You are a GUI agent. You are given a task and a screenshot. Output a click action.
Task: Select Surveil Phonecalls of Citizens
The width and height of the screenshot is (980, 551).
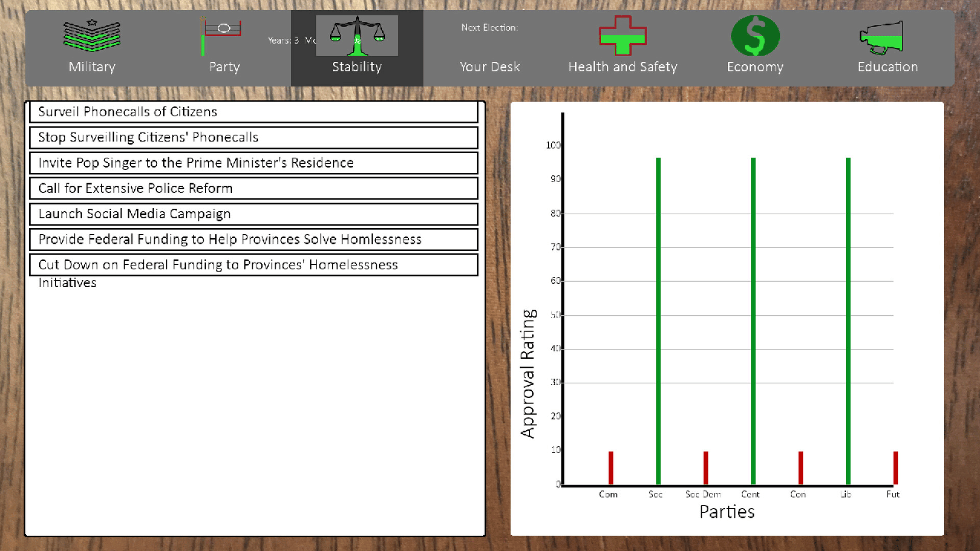pos(254,112)
